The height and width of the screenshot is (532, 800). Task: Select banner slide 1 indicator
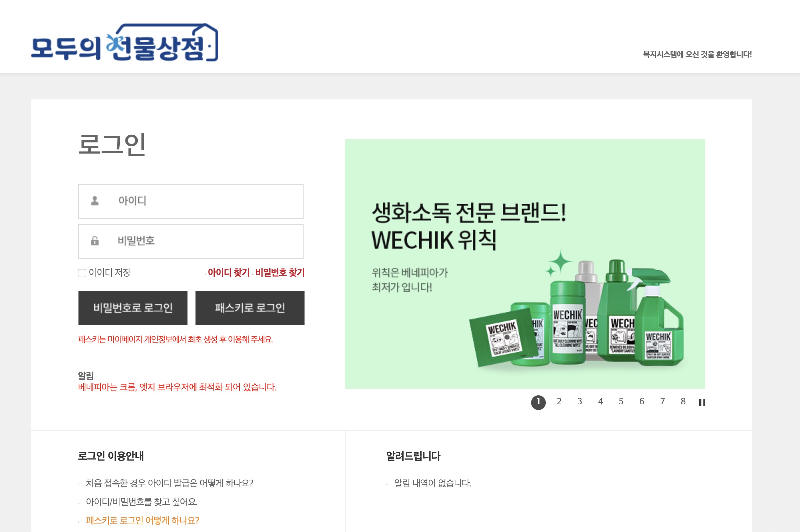click(538, 402)
